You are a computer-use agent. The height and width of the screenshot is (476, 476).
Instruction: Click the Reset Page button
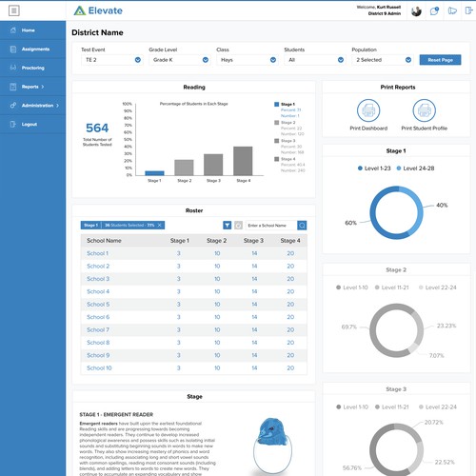[x=440, y=60]
